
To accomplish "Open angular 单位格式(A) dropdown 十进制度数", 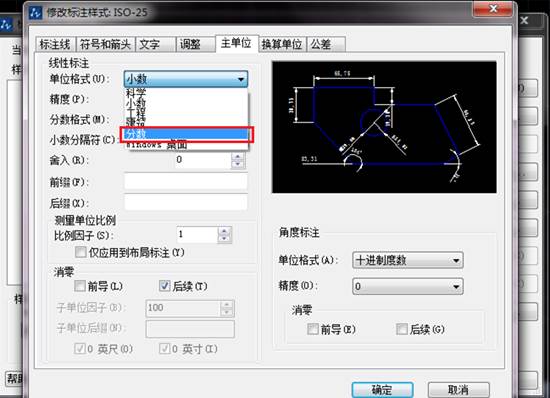I will tap(408, 261).
